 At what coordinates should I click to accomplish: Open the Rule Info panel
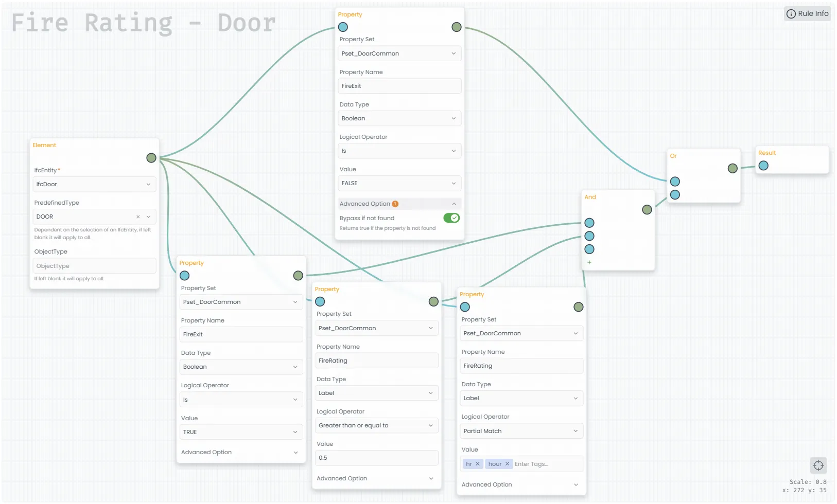[x=807, y=14]
